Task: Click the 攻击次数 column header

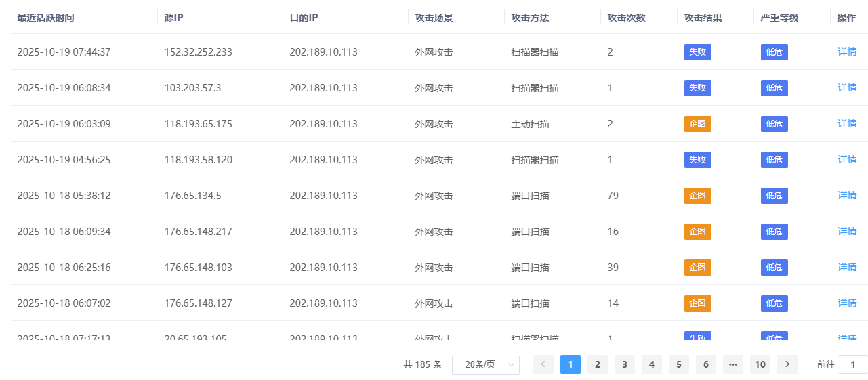Action: [x=626, y=18]
